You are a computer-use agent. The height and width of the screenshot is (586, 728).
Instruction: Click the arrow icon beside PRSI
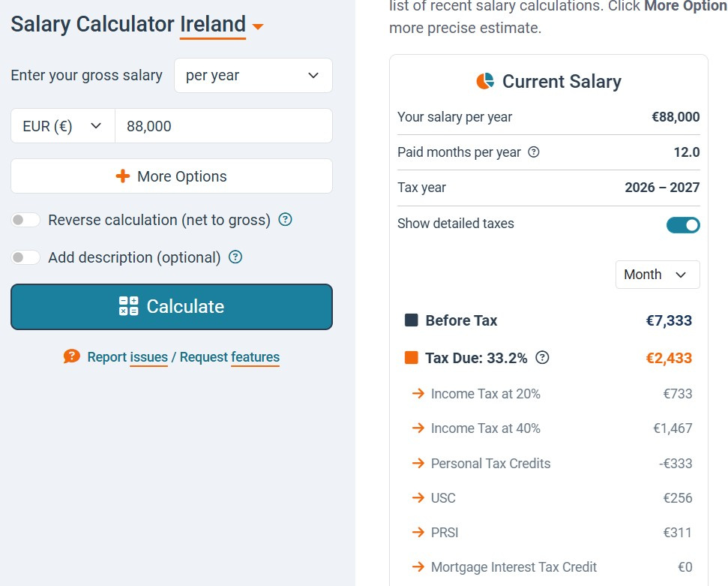tap(418, 533)
